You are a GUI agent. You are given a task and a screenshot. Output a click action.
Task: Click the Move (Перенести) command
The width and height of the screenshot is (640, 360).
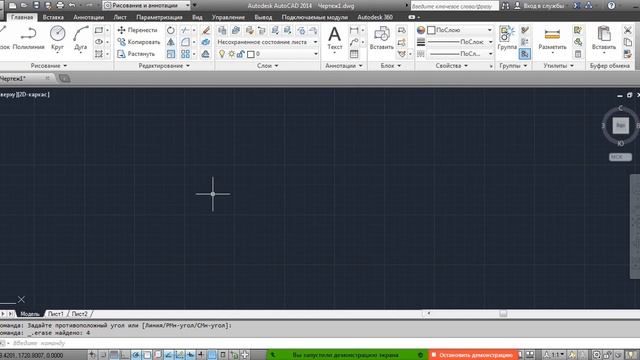137,30
